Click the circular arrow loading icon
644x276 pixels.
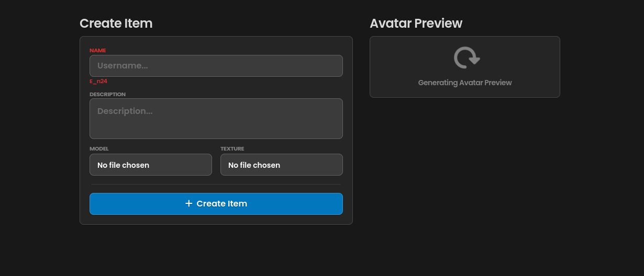point(467,57)
